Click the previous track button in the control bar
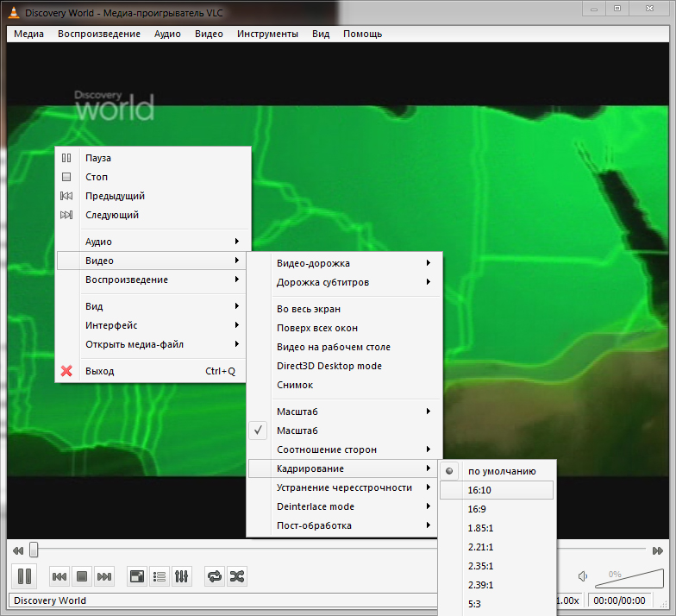 click(x=59, y=576)
